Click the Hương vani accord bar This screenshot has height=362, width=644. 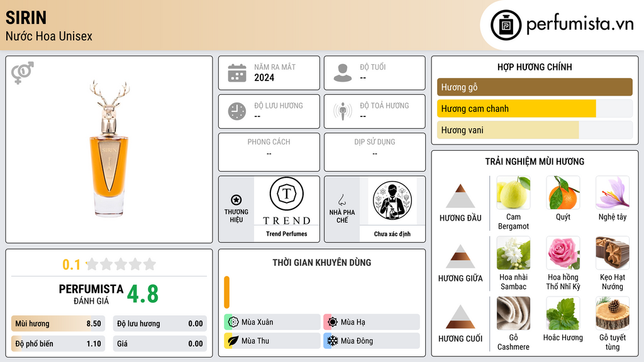tap(535, 130)
